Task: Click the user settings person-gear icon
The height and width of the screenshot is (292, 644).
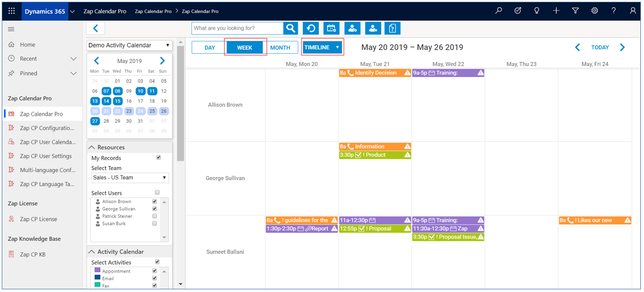Action: point(352,28)
